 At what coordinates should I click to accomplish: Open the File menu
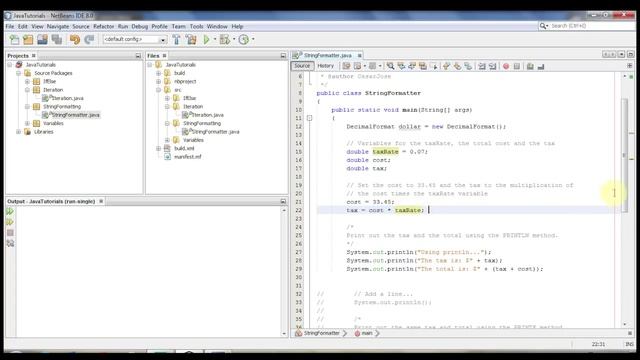(x=10, y=26)
